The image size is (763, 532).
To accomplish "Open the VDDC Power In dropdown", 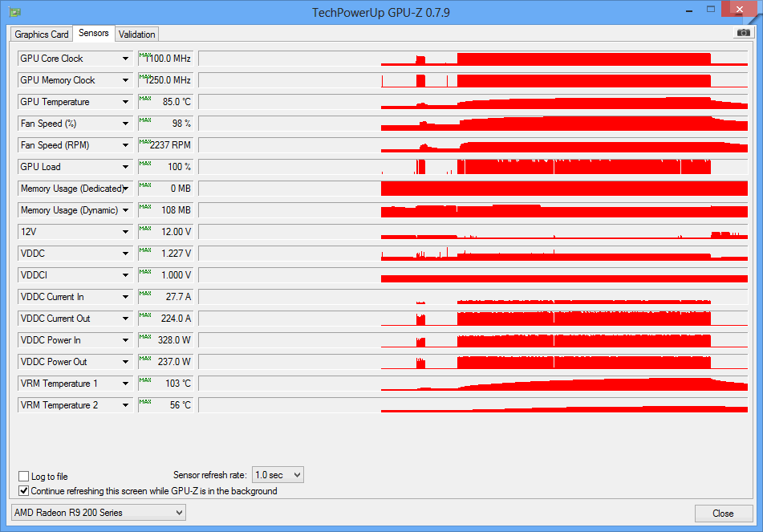I will point(75,339).
